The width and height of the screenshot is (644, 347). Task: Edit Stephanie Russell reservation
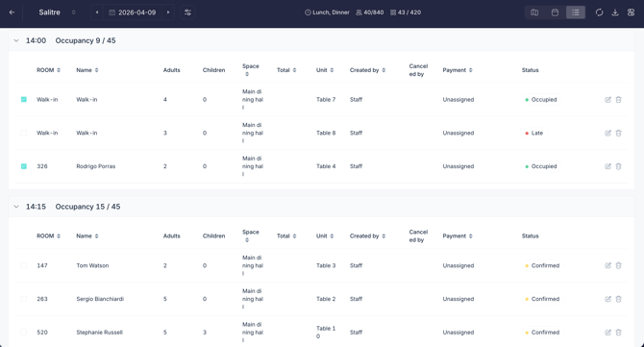(607, 333)
